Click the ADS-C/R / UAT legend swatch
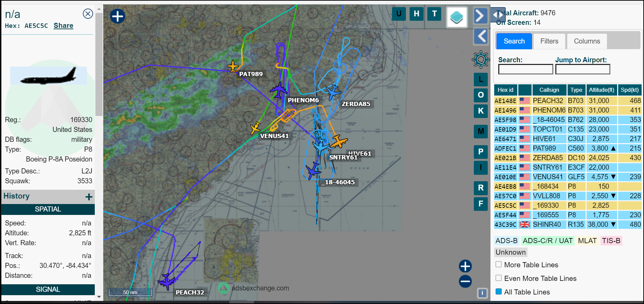The width and height of the screenshot is (644, 304). click(x=548, y=241)
